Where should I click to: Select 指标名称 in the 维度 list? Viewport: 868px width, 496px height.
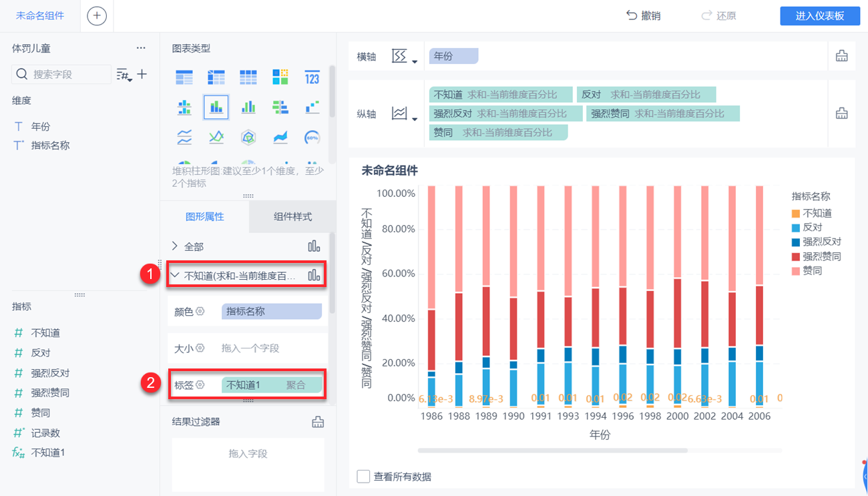click(x=50, y=145)
